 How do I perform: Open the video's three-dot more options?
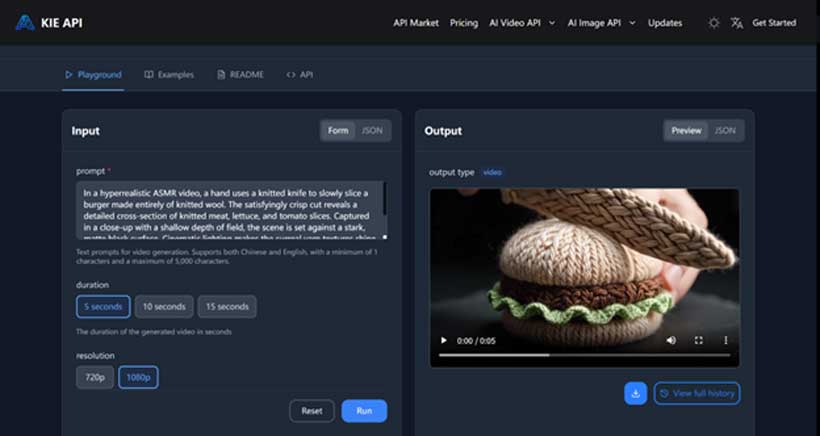click(725, 341)
